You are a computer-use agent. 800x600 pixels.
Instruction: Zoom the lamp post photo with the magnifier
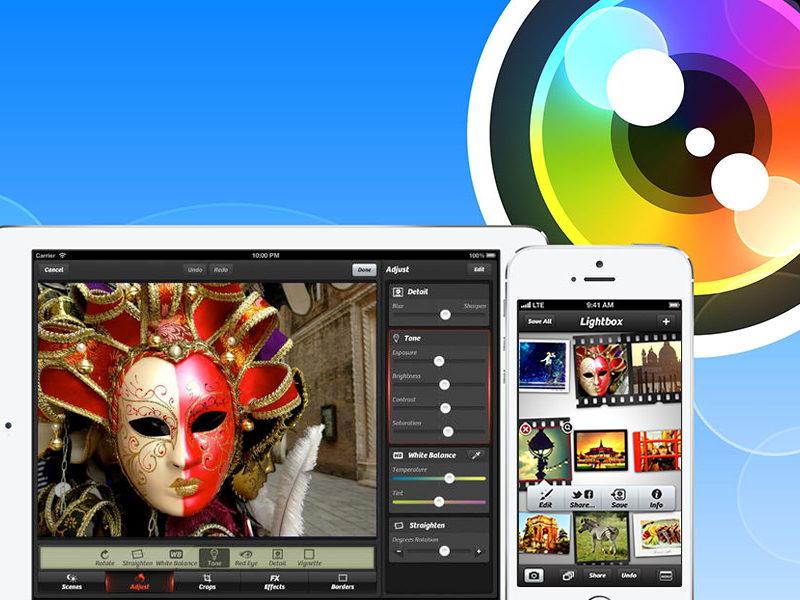click(x=567, y=427)
